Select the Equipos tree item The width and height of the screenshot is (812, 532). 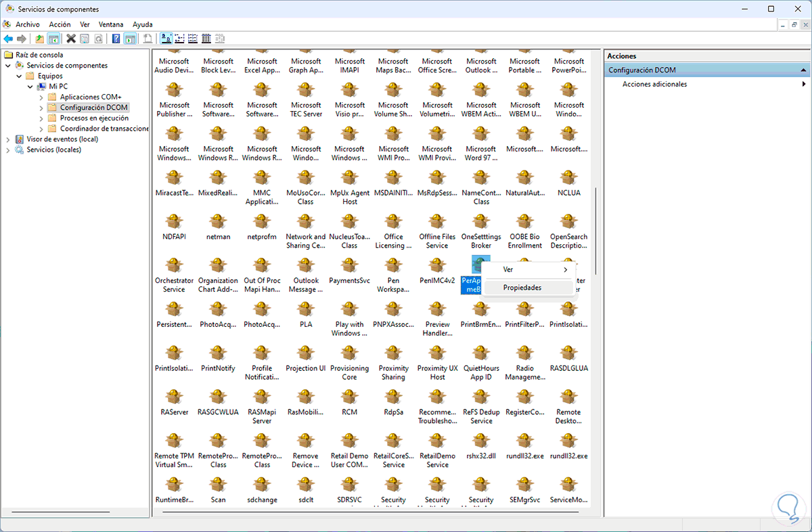click(x=50, y=76)
